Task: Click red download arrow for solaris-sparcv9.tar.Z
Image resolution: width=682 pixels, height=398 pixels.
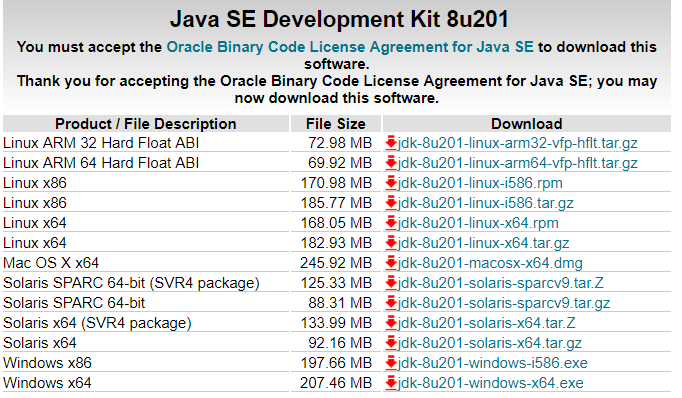Action: click(391, 283)
